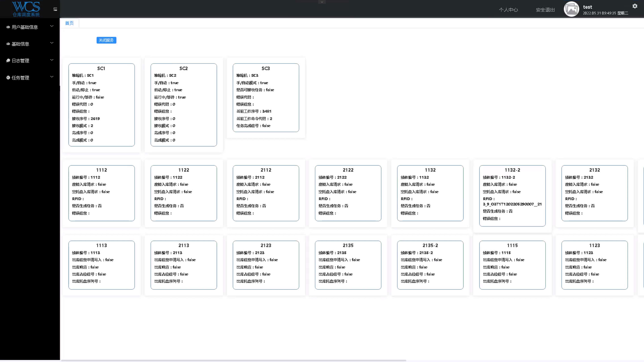Image resolution: width=644 pixels, height=362 pixels.
Task: Click RFID value 3_9_O3T1T1202205290007_21
Action: click(x=512, y=204)
